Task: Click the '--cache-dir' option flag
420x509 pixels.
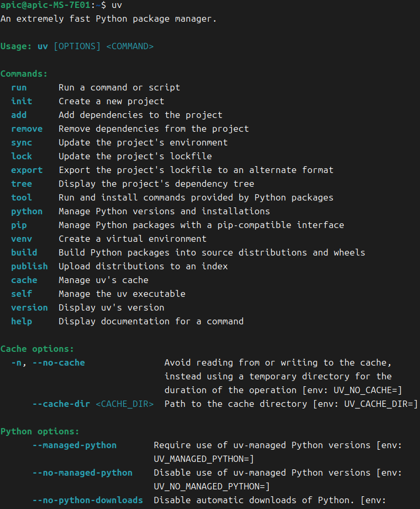Action: [x=61, y=404]
